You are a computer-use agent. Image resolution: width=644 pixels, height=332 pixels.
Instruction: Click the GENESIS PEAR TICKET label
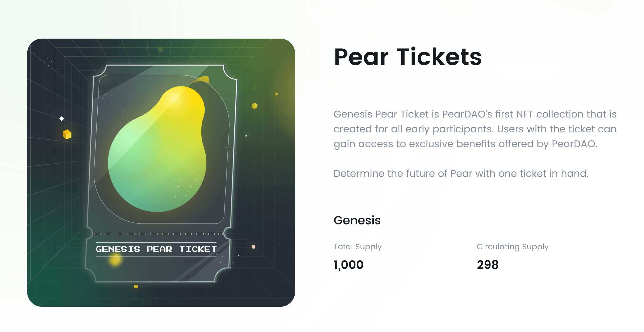156,249
